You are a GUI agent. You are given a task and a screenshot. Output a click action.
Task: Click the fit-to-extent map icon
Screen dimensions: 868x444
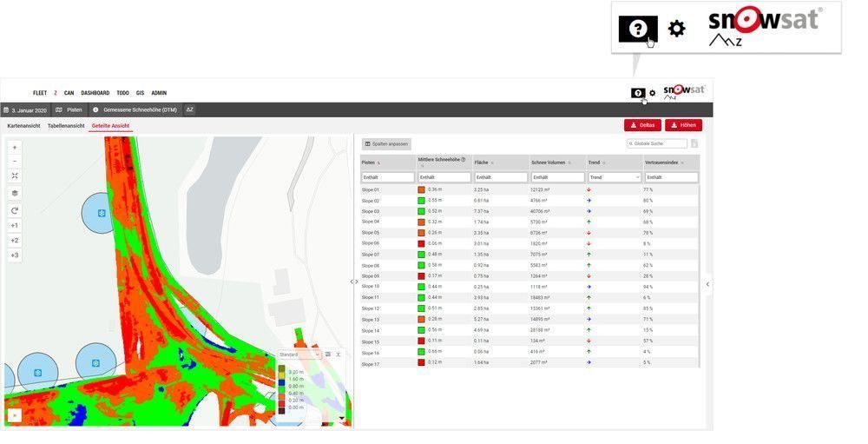tap(15, 176)
